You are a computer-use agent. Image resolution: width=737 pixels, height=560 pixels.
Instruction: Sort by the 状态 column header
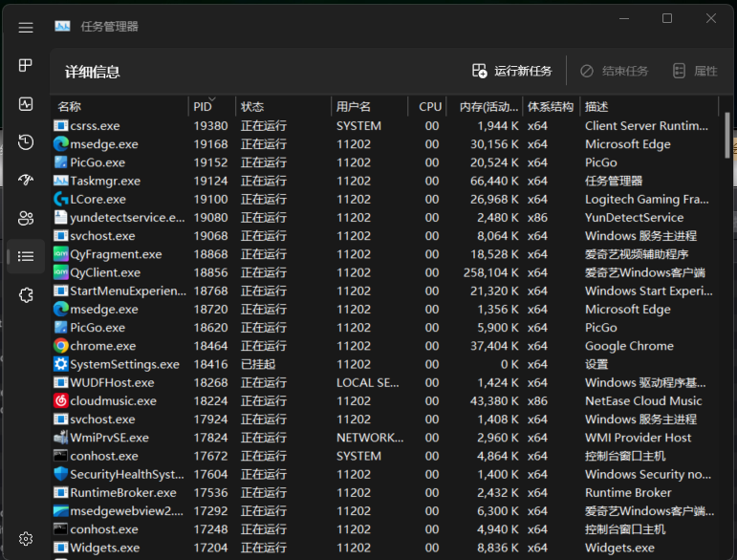coord(283,107)
